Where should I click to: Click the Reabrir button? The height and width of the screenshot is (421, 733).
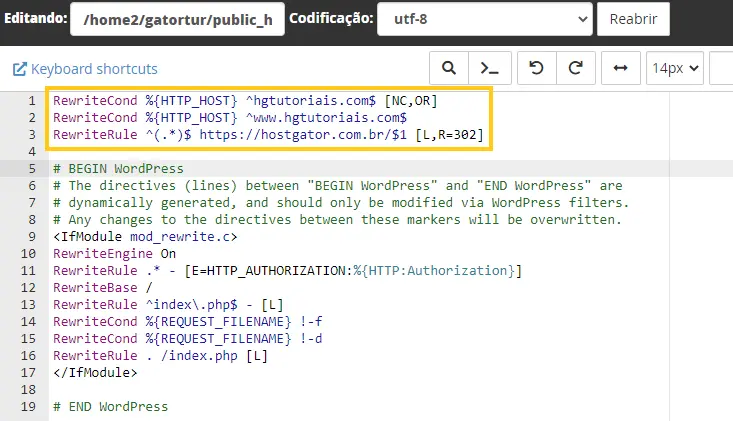click(x=633, y=19)
